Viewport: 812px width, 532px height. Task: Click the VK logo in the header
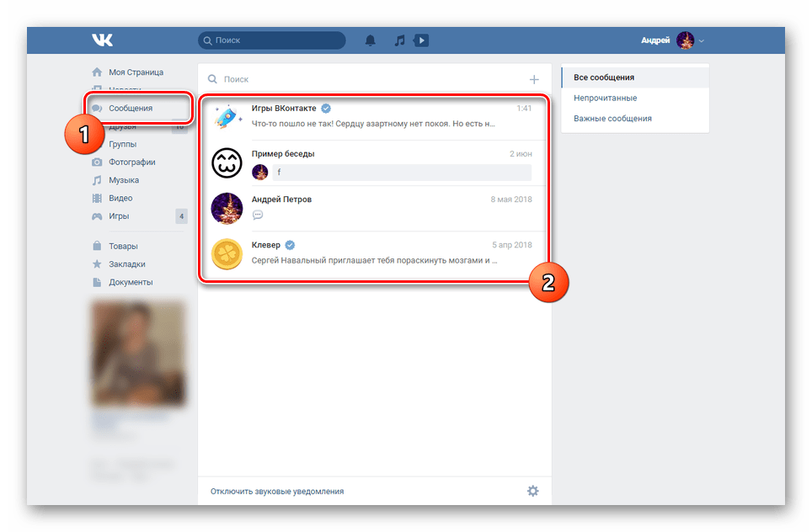pyautogui.click(x=102, y=40)
